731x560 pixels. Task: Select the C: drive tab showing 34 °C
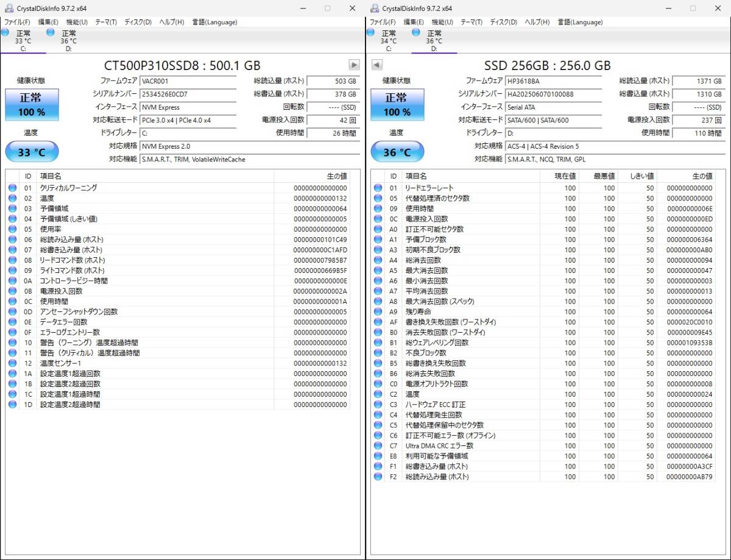pyautogui.click(x=388, y=40)
